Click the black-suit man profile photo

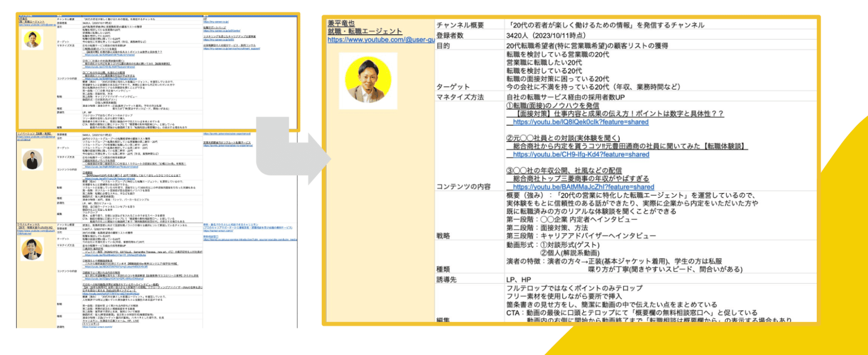click(33, 159)
